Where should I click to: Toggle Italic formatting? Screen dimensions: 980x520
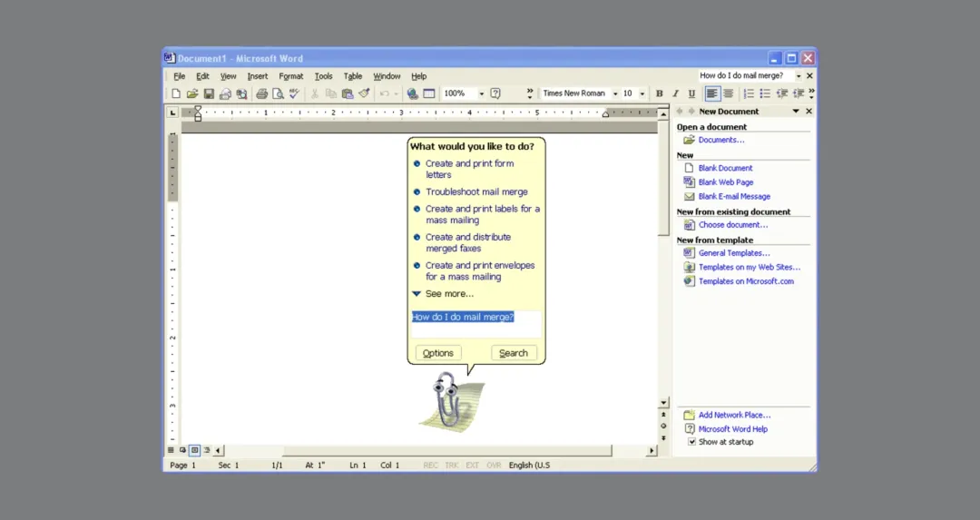(x=676, y=93)
